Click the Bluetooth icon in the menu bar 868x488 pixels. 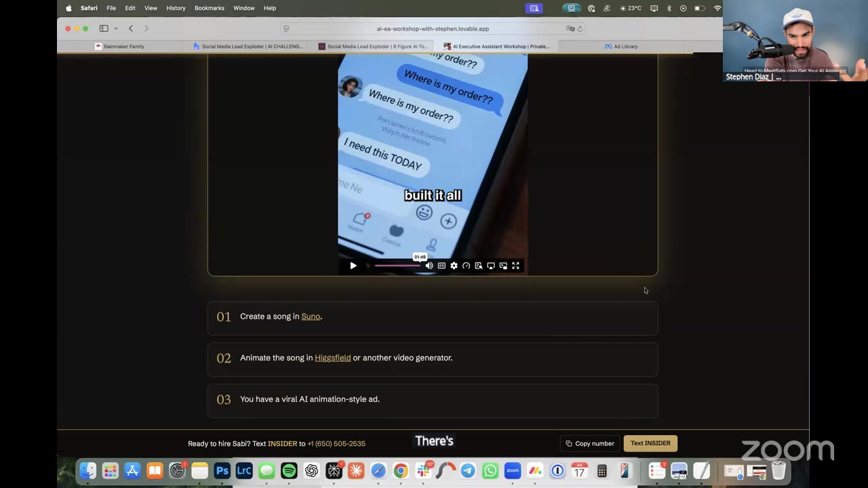[669, 8]
